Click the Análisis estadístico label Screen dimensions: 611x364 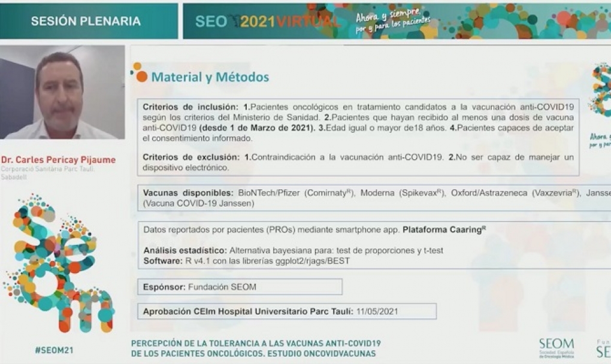(184, 250)
